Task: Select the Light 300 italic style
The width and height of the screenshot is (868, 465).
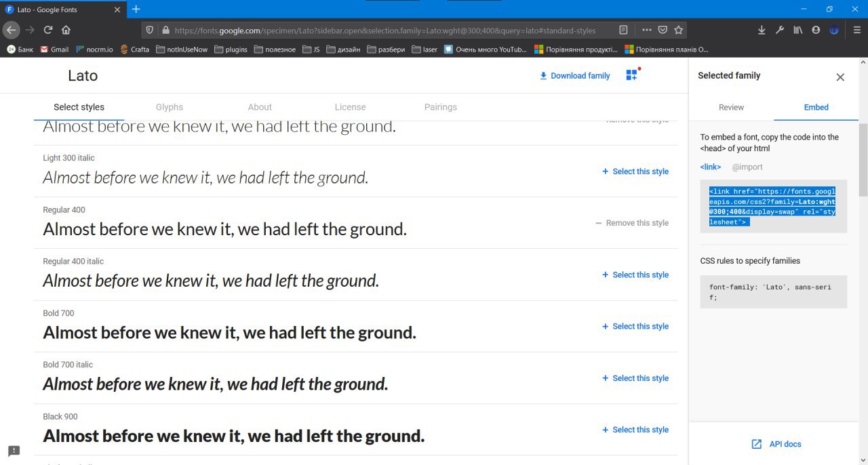Action: point(635,171)
